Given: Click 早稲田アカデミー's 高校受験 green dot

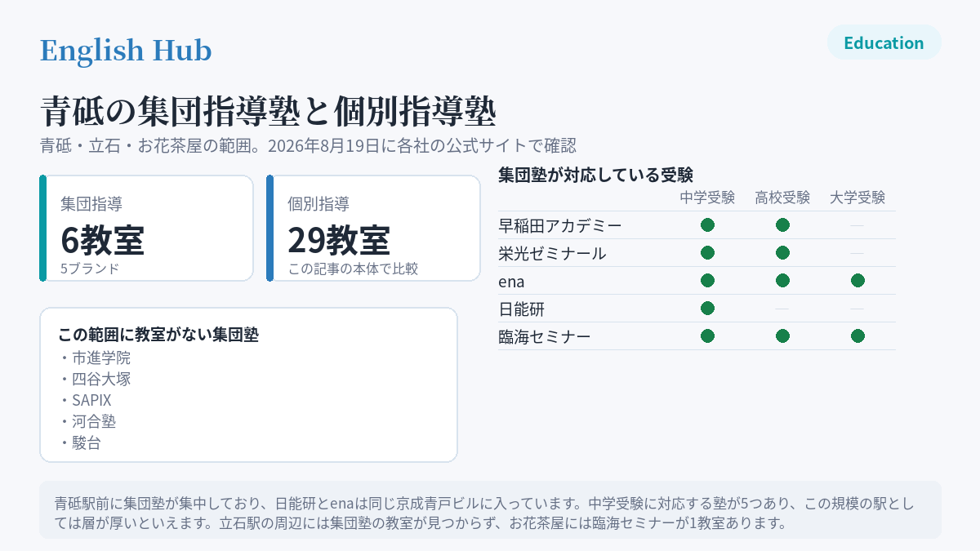Looking at the screenshot, I should (782, 225).
